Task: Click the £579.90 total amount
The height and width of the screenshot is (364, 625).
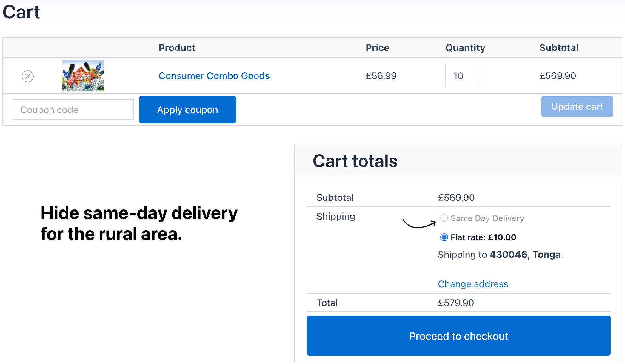Action: (x=456, y=303)
